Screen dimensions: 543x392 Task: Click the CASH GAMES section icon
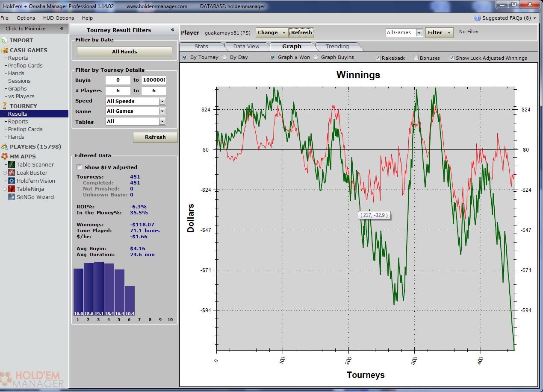[5, 50]
